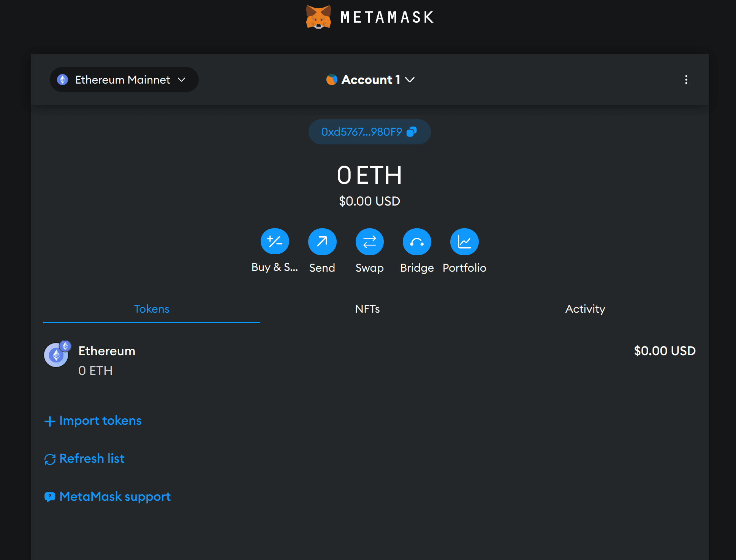Click the MetaMask fox logo
The image size is (736, 560).
(318, 17)
